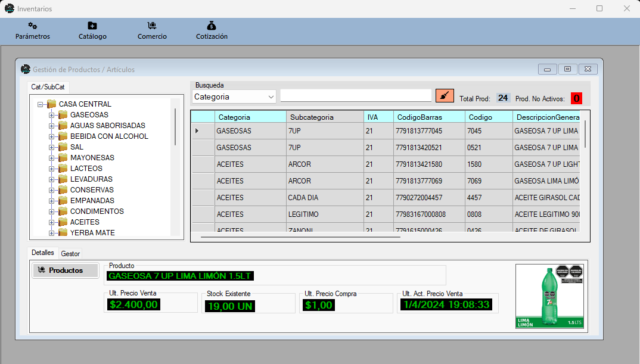Viewport: 640px width, 364px height.
Task: Click the 7 UP product image thumbnail
Action: pyautogui.click(x=549, y=296)
